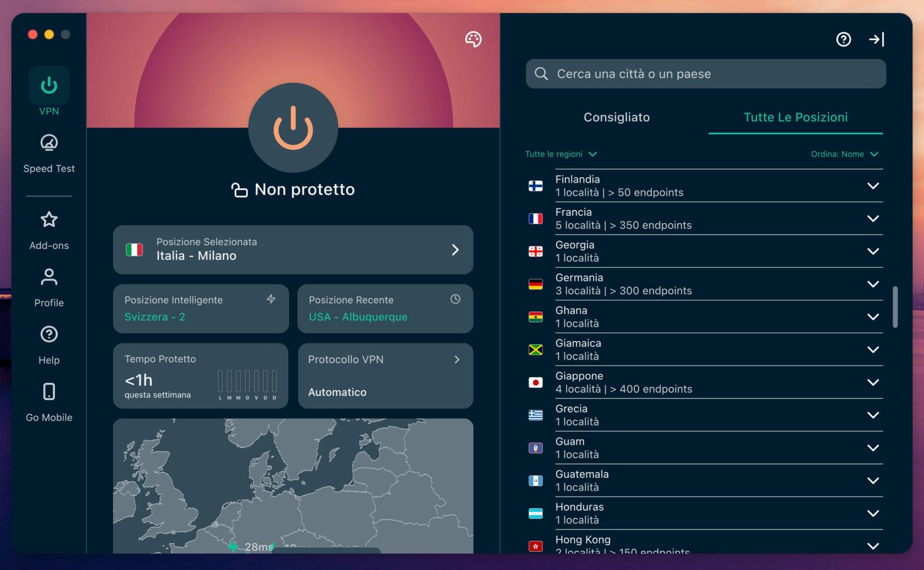Screen dimensions: 924x570
Task: Click the search field to find a city
Action: point(706,74)
